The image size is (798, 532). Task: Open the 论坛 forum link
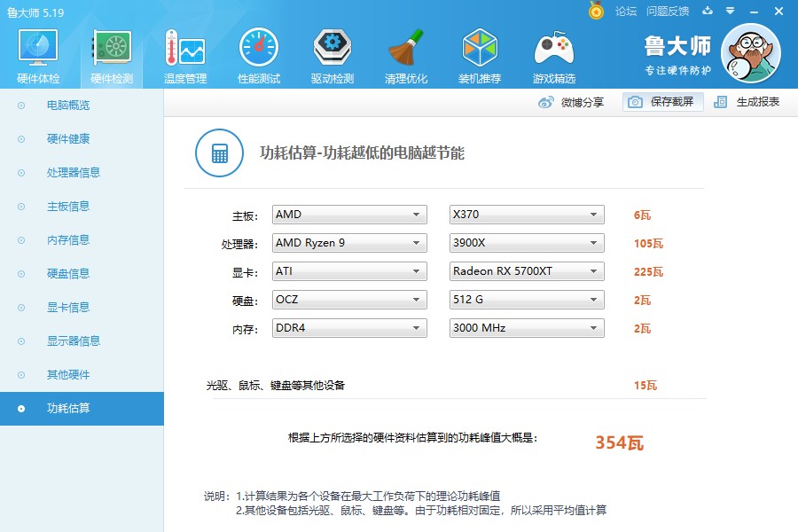(625, 12)
